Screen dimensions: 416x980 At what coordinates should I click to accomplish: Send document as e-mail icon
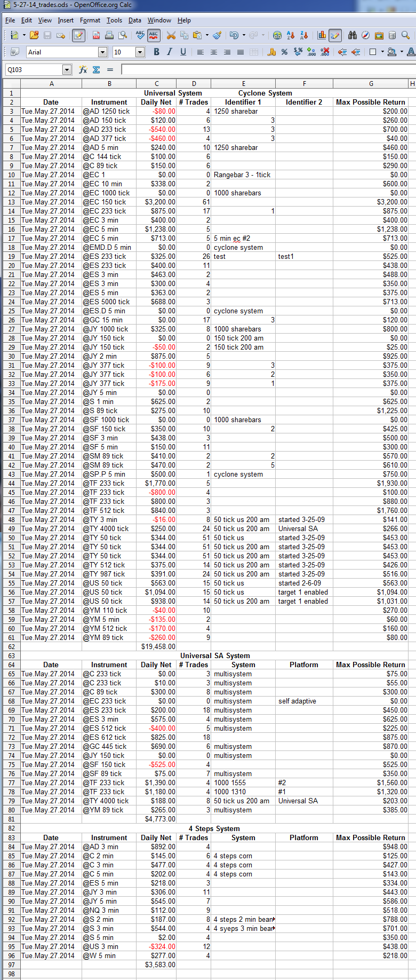pos(61,35)
